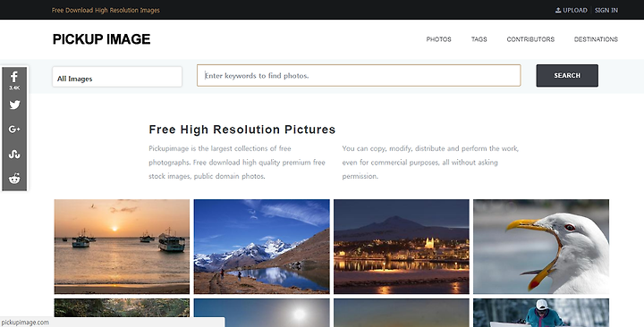Share on Reddit using sidebar icon
Viewport: 644px width, 327px height.
14,179
